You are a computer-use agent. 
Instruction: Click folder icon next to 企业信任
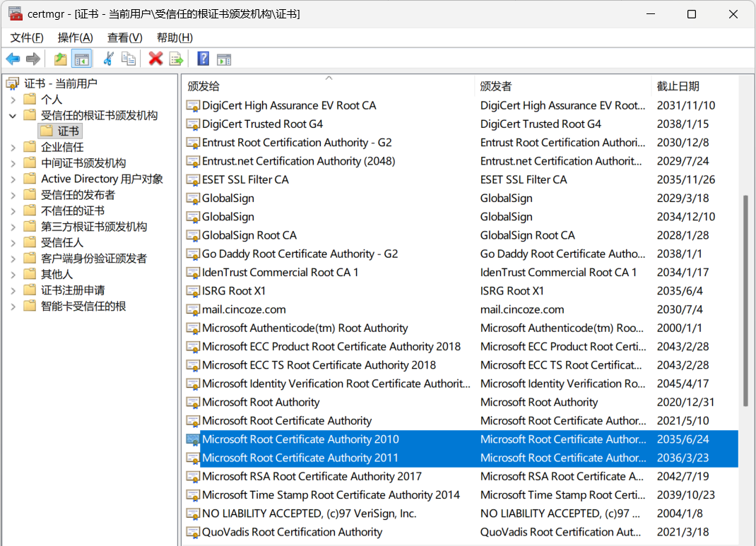point(30,147)
